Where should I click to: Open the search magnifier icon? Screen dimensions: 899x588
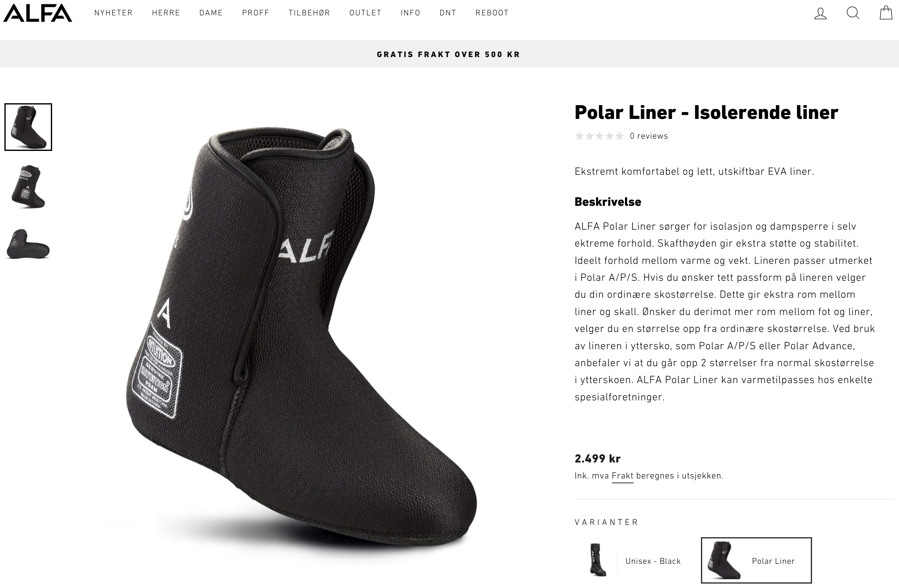(853, 13)
